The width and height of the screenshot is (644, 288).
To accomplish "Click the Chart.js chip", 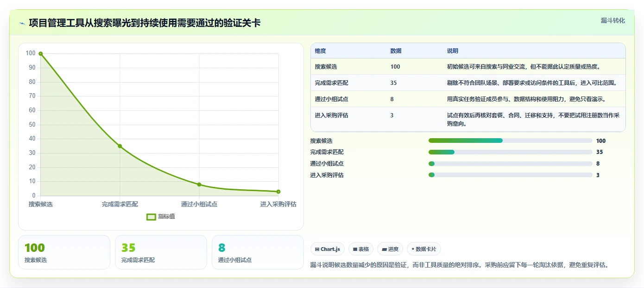I will [x=328, y=249].
